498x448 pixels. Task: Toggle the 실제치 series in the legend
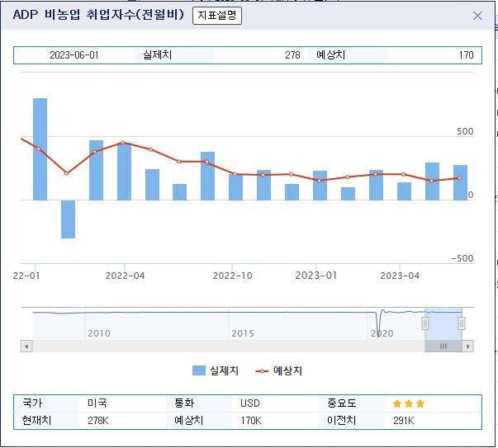(x=216, y=370)
